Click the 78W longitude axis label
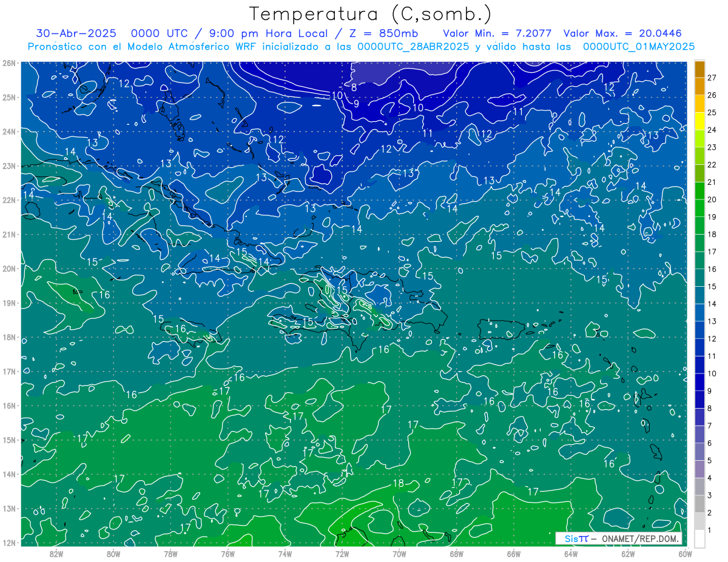This screenshot has width=728, height=562. 170,554
